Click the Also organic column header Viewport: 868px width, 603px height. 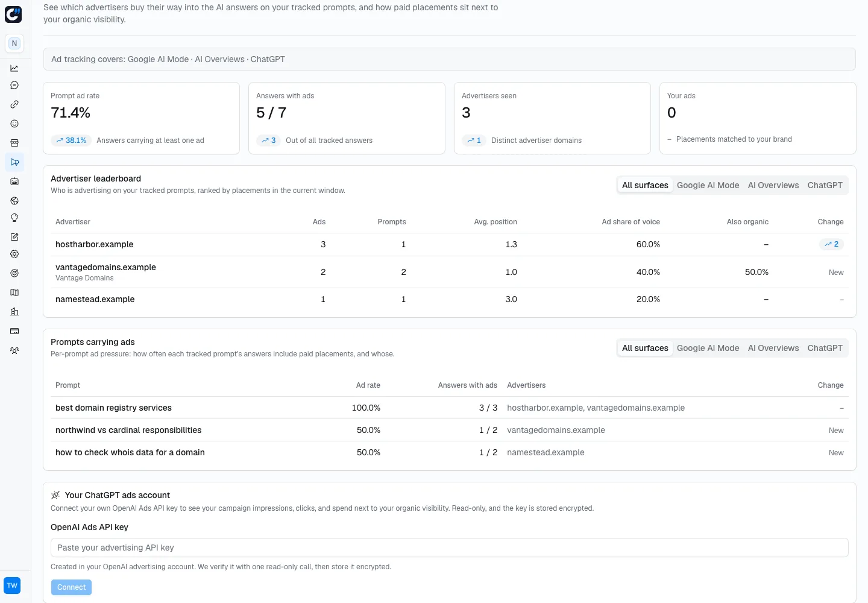click(747, 222)
